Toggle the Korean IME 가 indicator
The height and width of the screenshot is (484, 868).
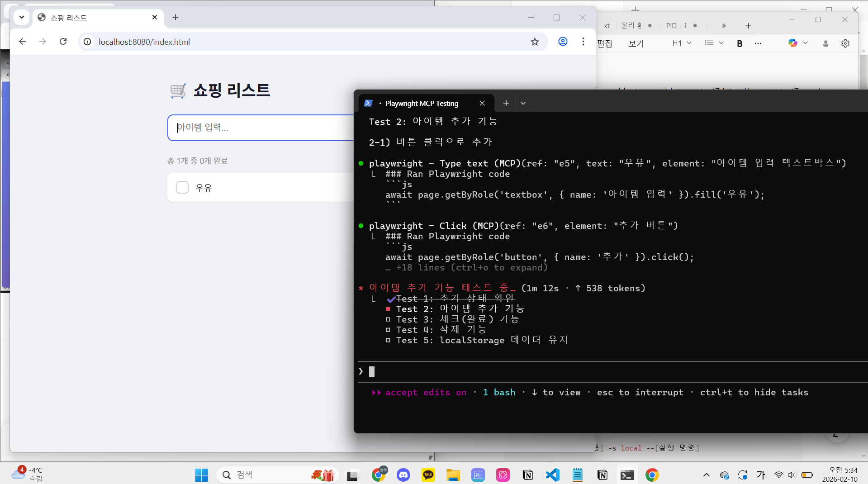coord(761,475)
